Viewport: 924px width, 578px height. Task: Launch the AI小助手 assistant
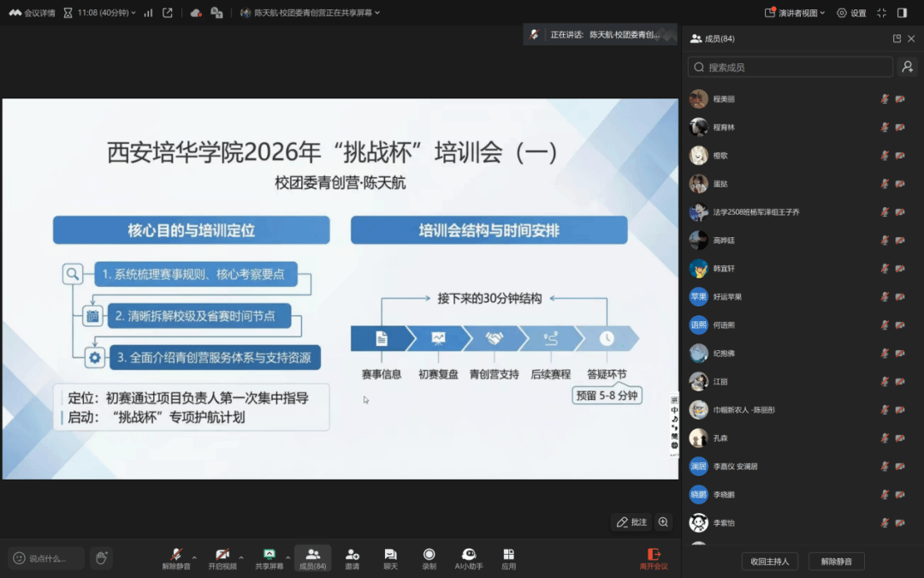(x=469, y=557)
